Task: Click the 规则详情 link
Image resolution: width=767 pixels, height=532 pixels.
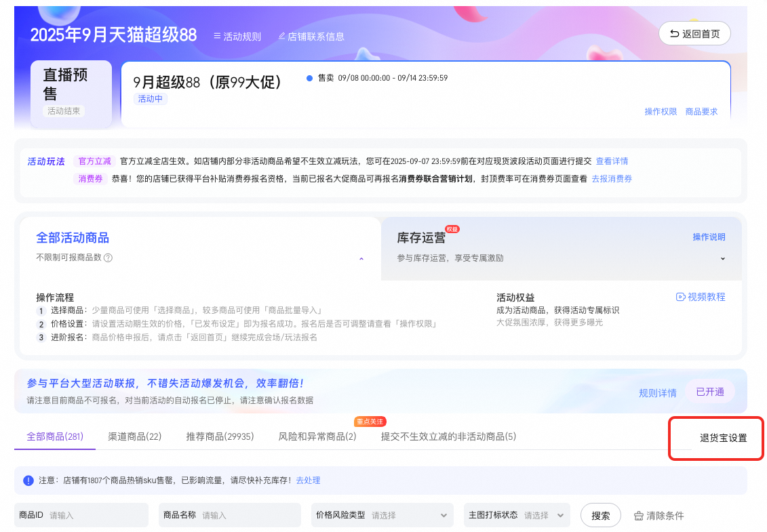Action: 657,392
